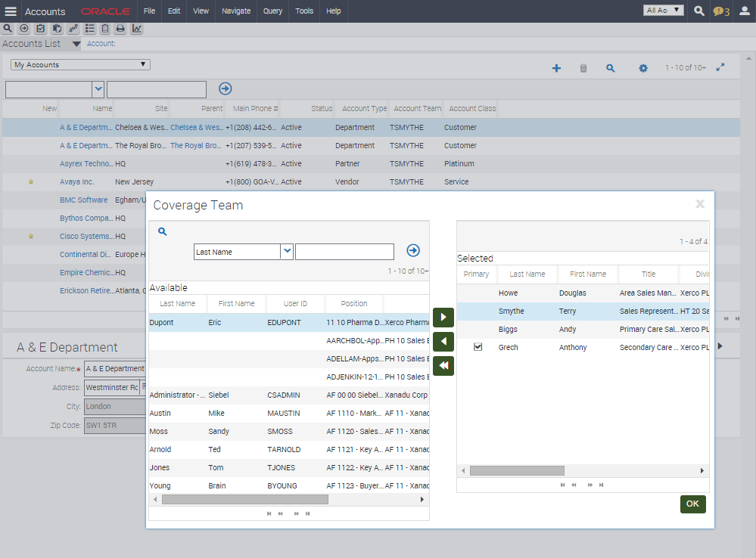Click the magnifier icon in Coverage Team dialog

163,232
